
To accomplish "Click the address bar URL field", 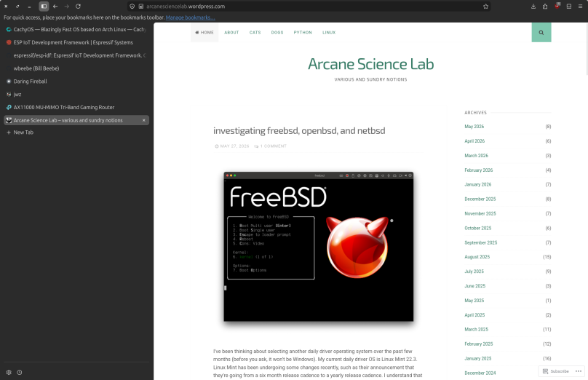I will coord(309,7).
